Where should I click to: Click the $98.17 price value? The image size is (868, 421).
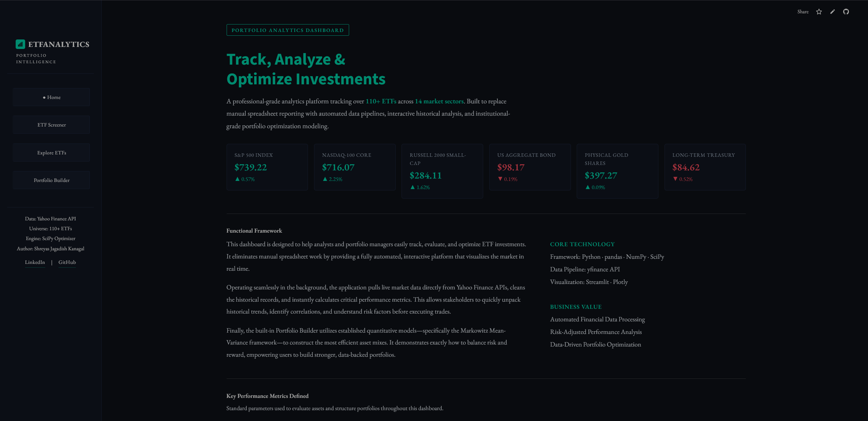(x=511, y=167)
